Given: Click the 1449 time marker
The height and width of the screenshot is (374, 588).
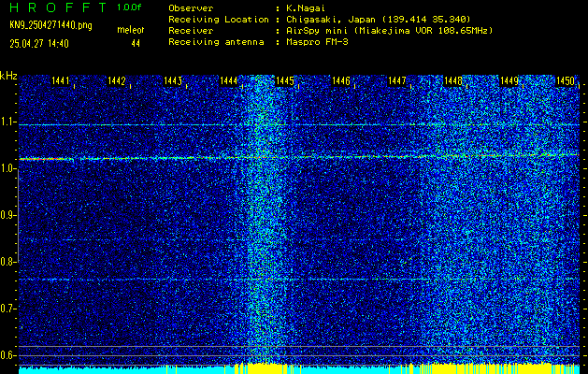Looking at the screenshot, I should click(509, 80).
